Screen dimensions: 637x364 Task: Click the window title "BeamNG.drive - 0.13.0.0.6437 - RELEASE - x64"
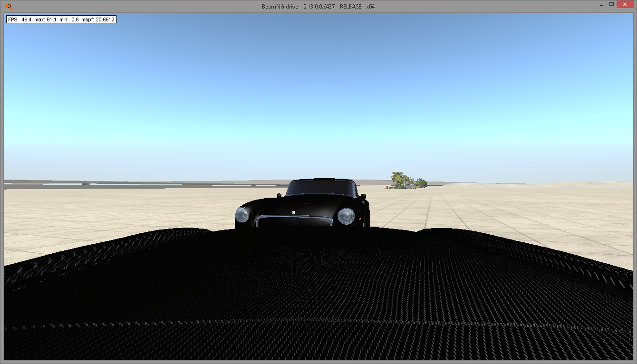click(x=318, y=7)
